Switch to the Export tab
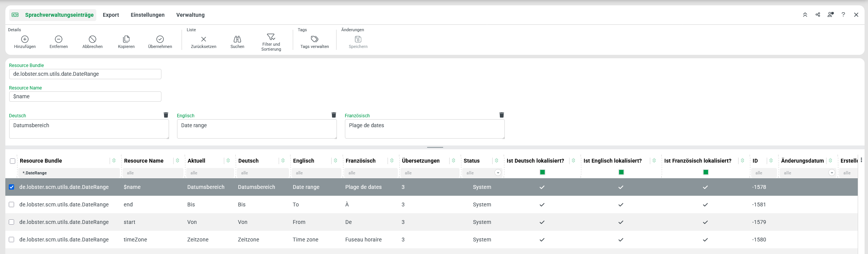 111,15
